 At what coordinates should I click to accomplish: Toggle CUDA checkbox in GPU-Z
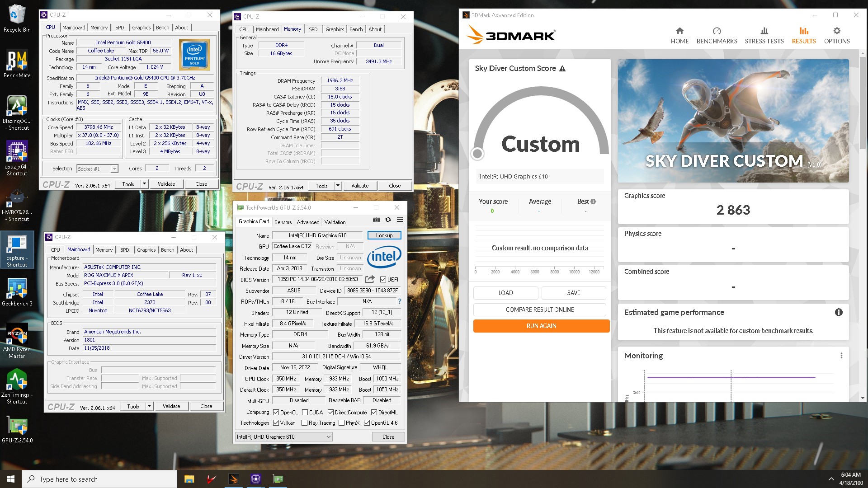pos(305,413)
